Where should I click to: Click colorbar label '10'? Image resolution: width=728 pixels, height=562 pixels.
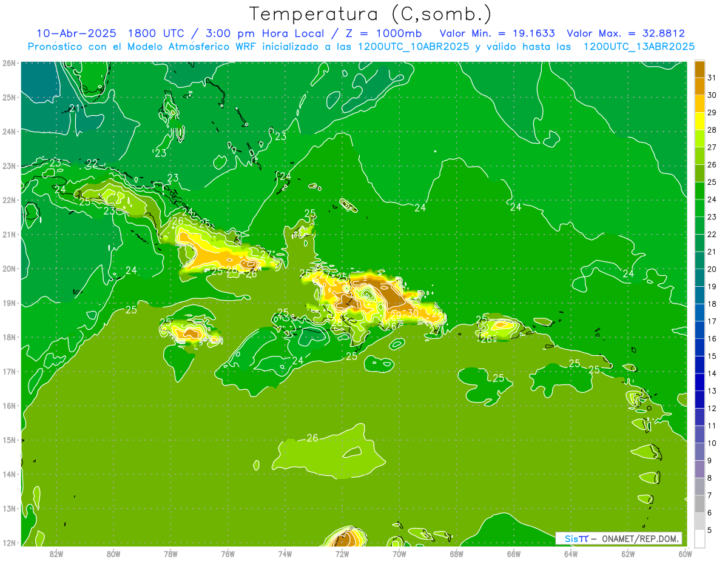pos(712,443)
